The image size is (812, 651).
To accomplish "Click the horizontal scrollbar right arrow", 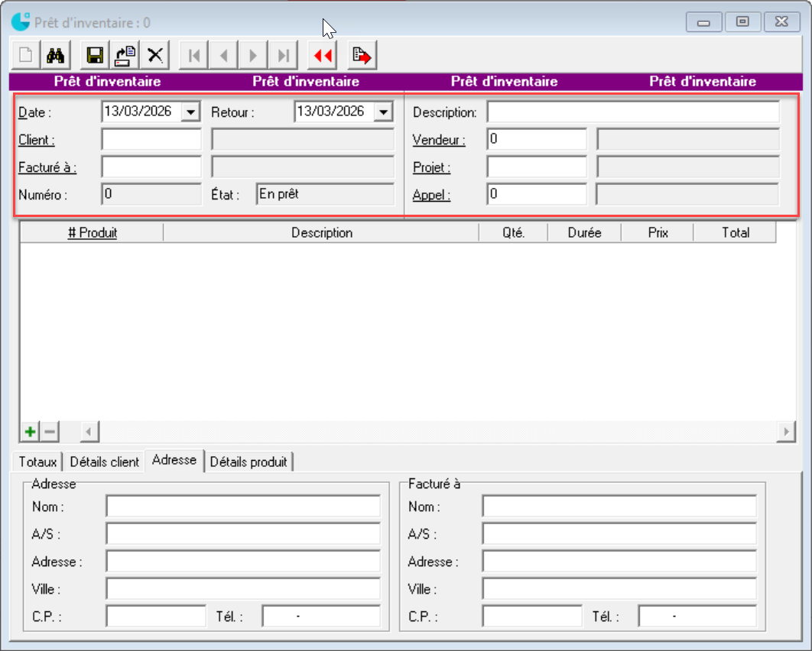I will click(x=785, y=432).
